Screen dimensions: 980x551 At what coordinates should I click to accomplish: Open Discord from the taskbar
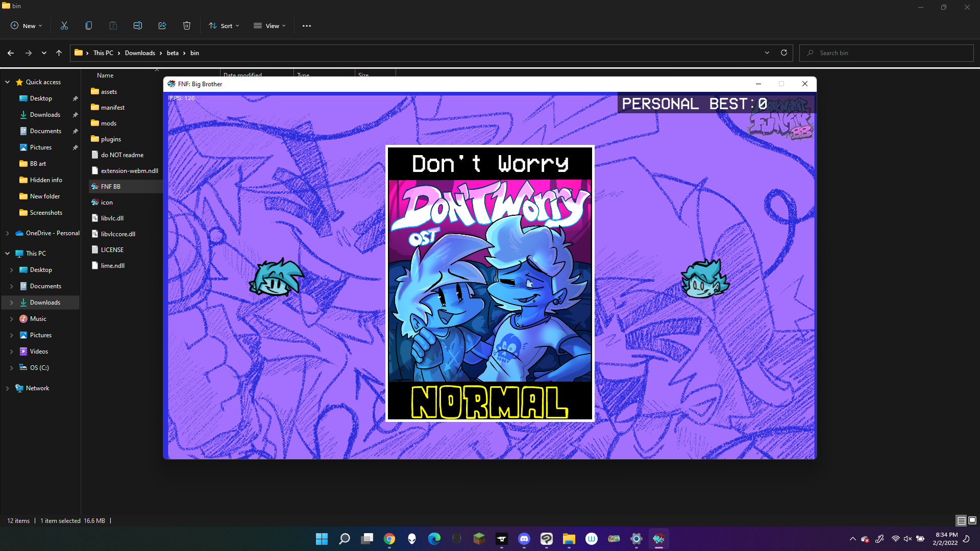tap(524, 539)
